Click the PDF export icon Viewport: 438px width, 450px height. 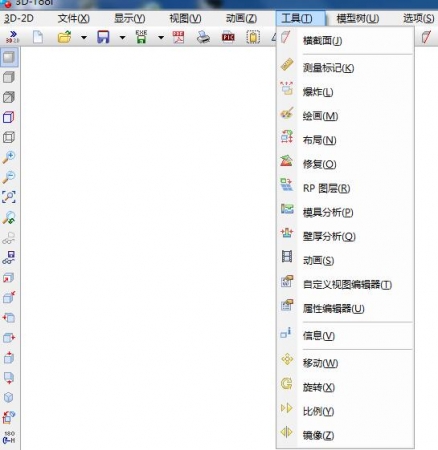coord(179,37)
